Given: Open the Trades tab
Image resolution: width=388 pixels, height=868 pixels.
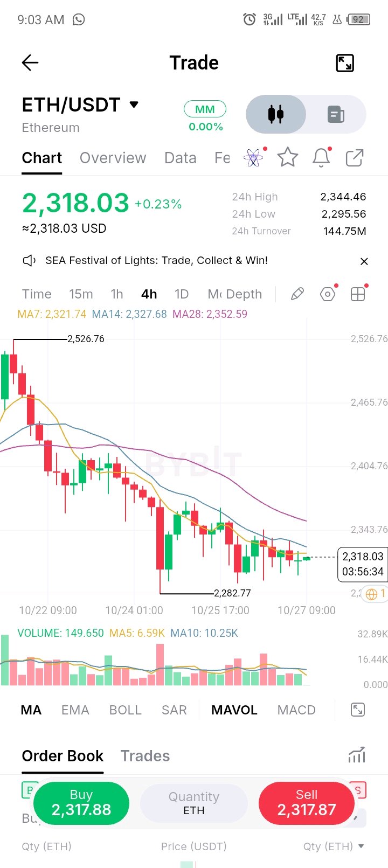Looking at the screenshot, I should point(145,756).
